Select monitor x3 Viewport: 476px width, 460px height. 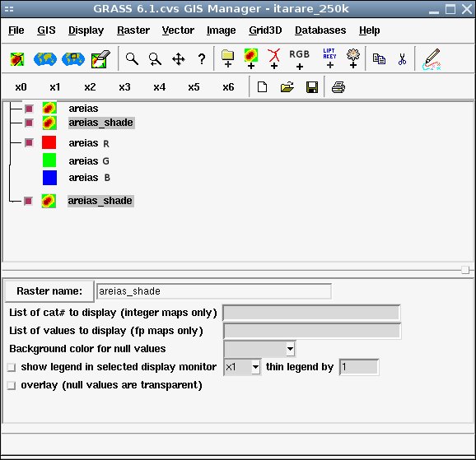[x=124, y=87]
